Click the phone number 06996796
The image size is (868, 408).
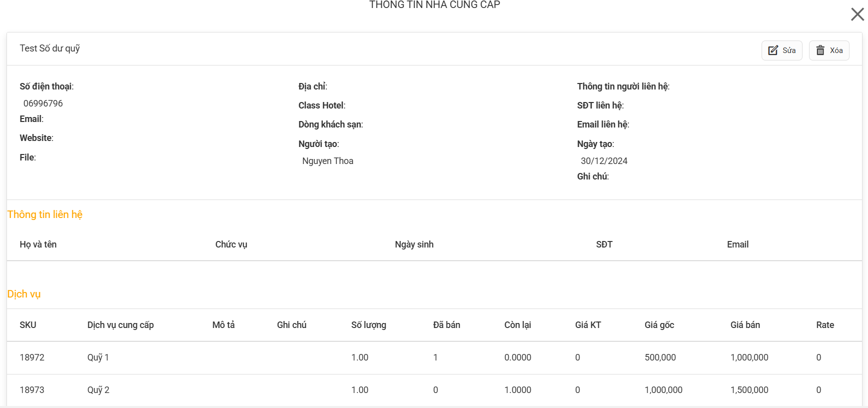43,103
